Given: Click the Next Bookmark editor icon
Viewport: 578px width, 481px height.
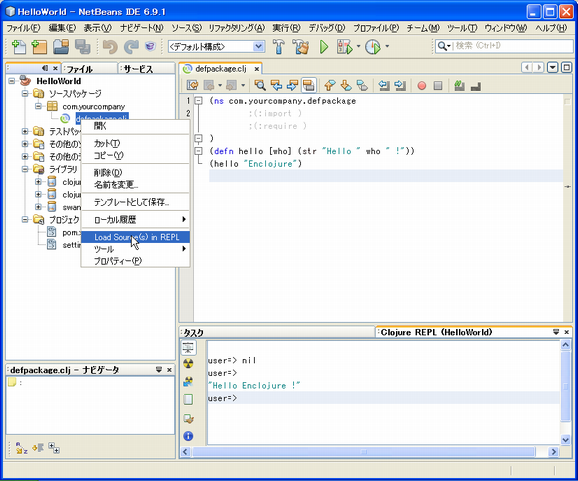Looking at the screenshot, I should pyautogui.click(x=346, y=86).
